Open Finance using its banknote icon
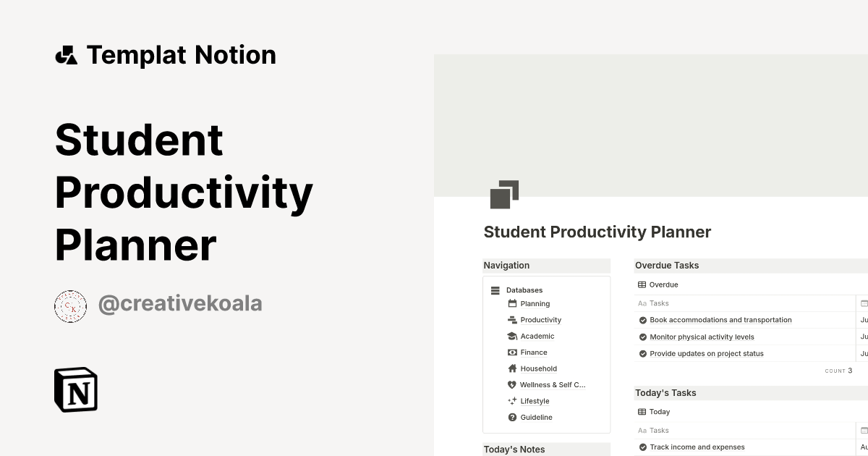The image size is (868, 456). [x=512, y=352]
